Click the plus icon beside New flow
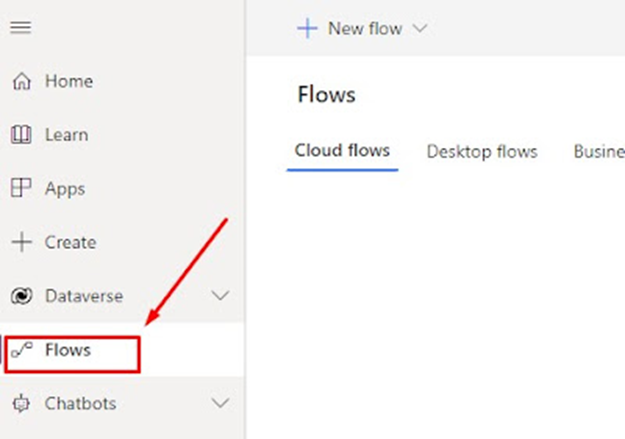 coord(307,28)
